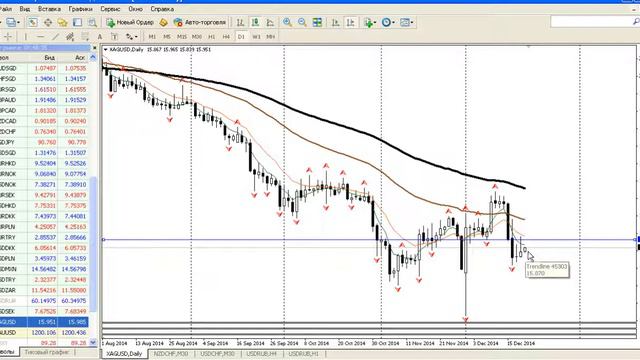Zoom out on the chart
This screenshot has width=640, height=360.
click(x=302, y=22)
